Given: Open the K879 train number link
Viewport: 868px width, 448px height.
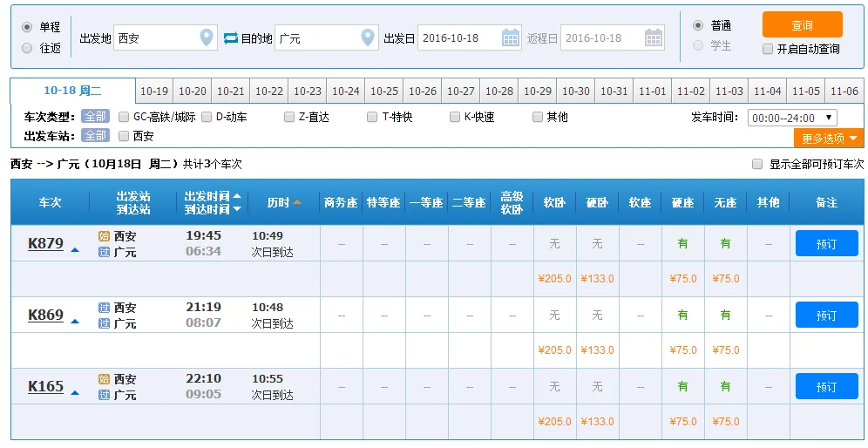Looking at the screenshot, I should pos(45,244).
